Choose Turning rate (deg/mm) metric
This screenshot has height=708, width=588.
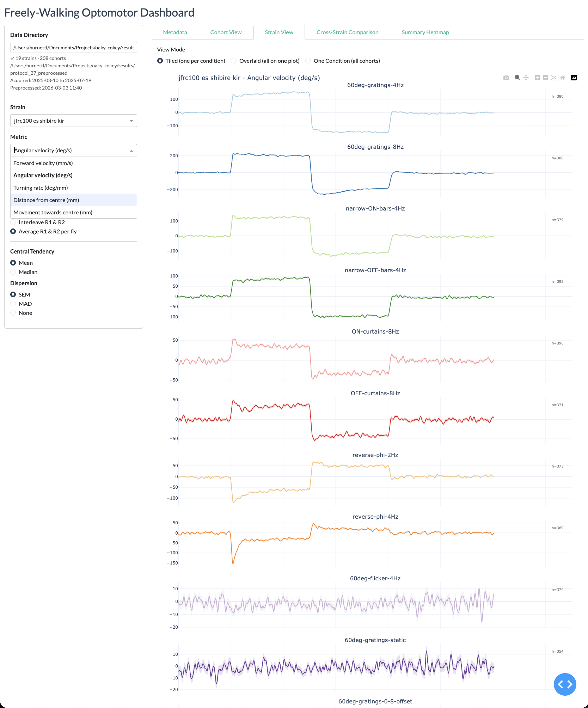(x=41, y=188)
